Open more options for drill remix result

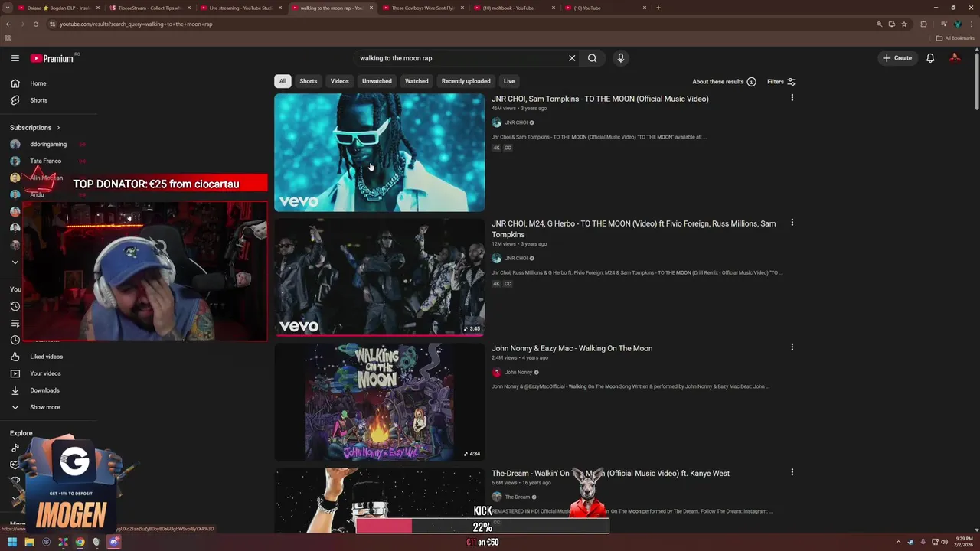tap(792, 223)
